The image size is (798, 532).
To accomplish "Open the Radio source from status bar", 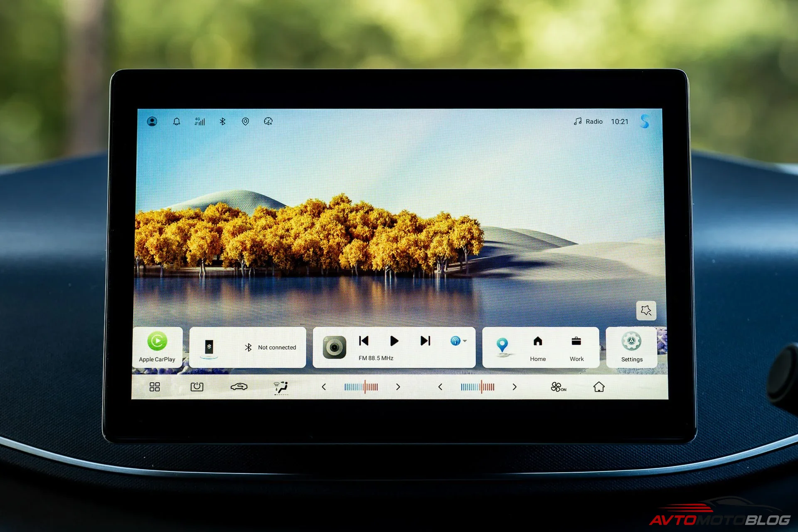I will 588,121.
